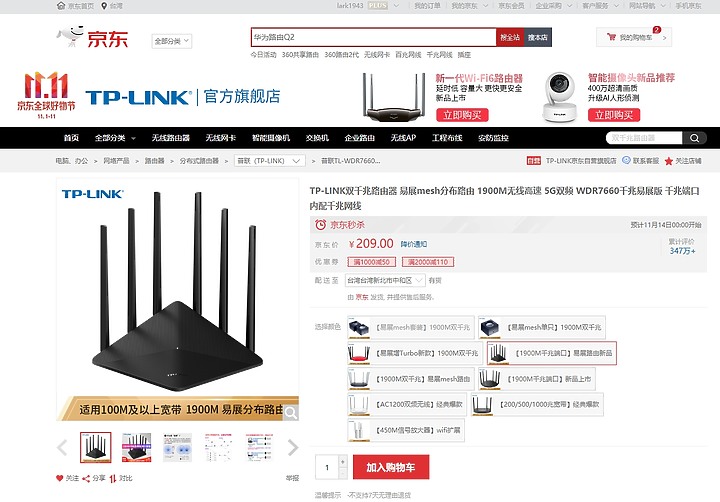
Task: Click the share icon below gallery
Action: [x=86, y=479]
